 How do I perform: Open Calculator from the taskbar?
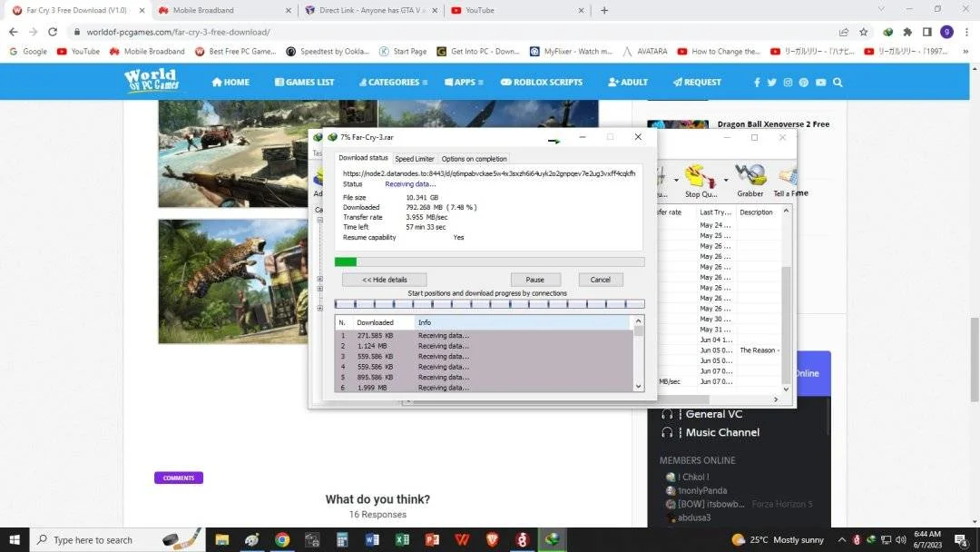(x=342, y=539)
